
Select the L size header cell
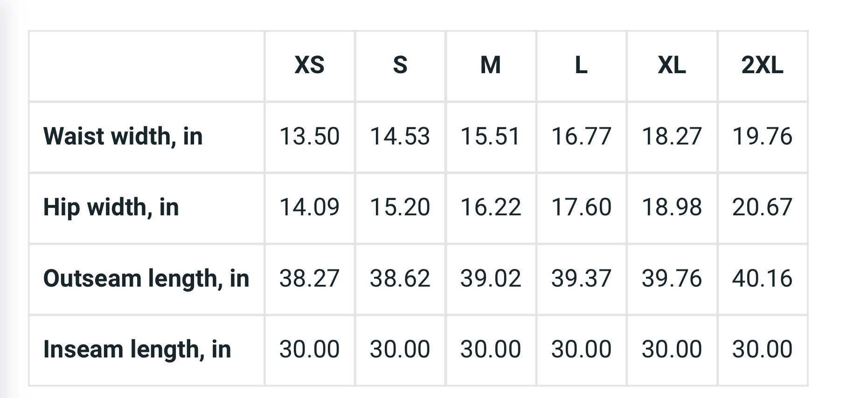tap(581, 65)
